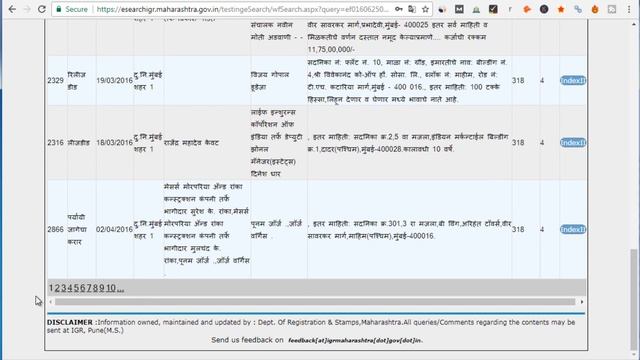Viewport: 640px width, 360px height.
Task: Go to results page 10
Action: (x=111, y=288)
